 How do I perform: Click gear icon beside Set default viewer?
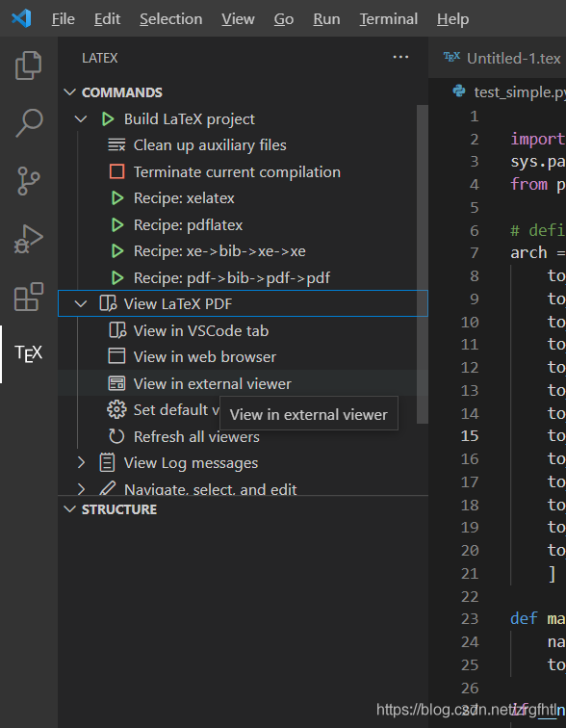click(x=116, y=410)
